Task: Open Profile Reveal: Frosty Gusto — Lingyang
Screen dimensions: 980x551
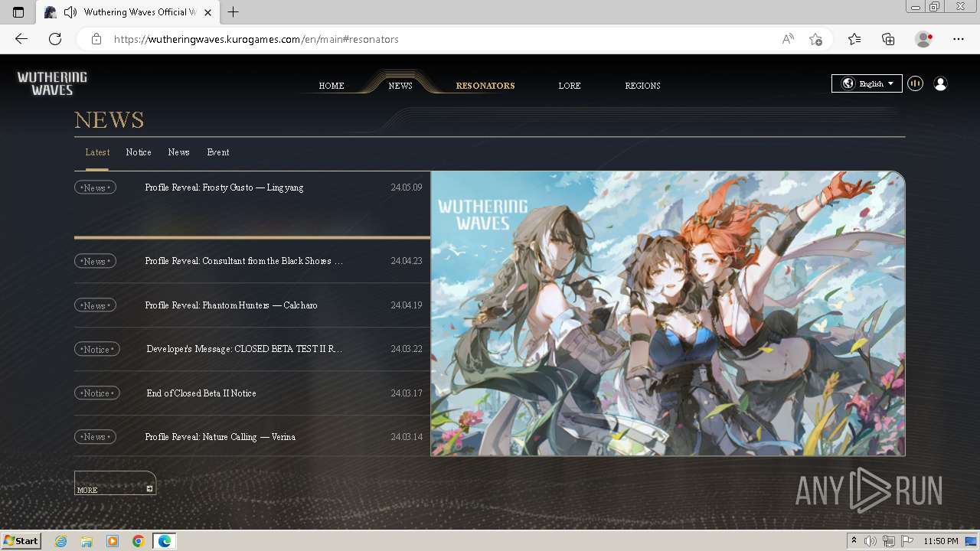Action: coord(224,187)
